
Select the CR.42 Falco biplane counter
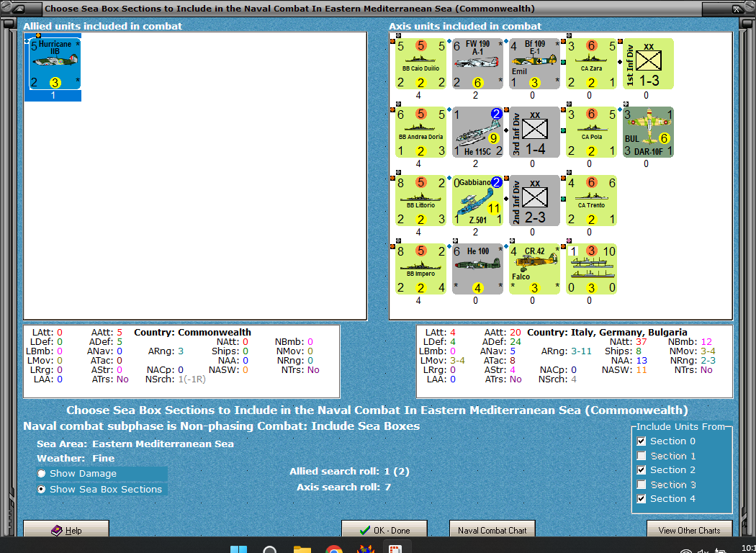[534, 269]
